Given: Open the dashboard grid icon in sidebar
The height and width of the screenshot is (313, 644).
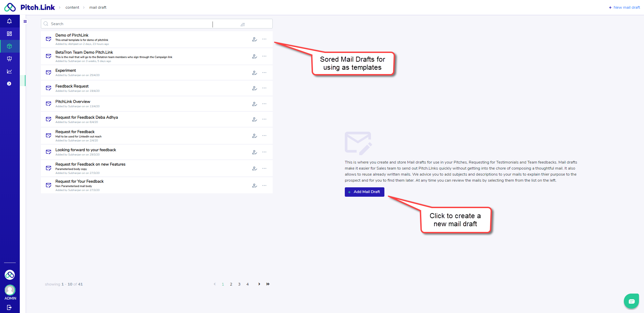Looking at the screenshot, I should pyautogui.click(x=9, y=34).
